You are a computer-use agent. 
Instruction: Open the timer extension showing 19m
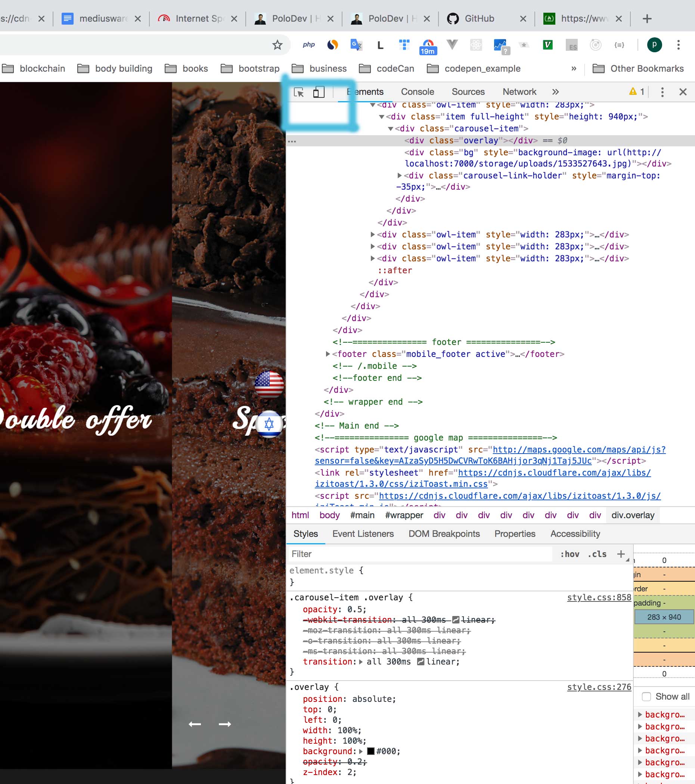point(428,47)
